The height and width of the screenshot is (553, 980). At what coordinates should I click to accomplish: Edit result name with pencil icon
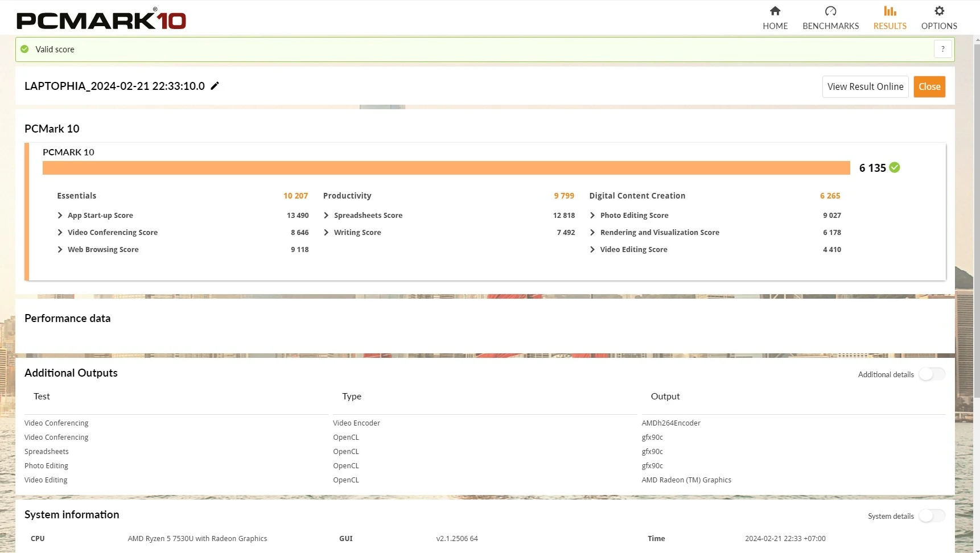(x=215, y=86)
